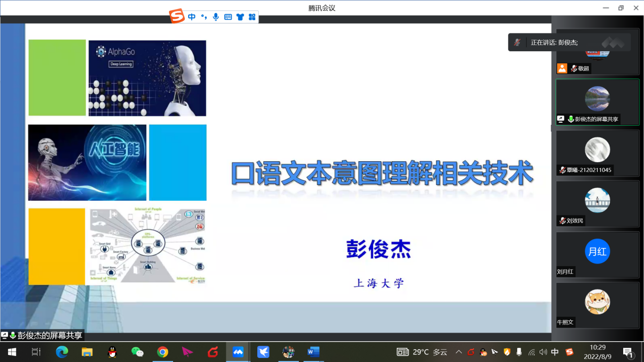Click the Sogou voice input microphone icon
The height and width of the screenshot is (362, 644).
tap(216, 17)
